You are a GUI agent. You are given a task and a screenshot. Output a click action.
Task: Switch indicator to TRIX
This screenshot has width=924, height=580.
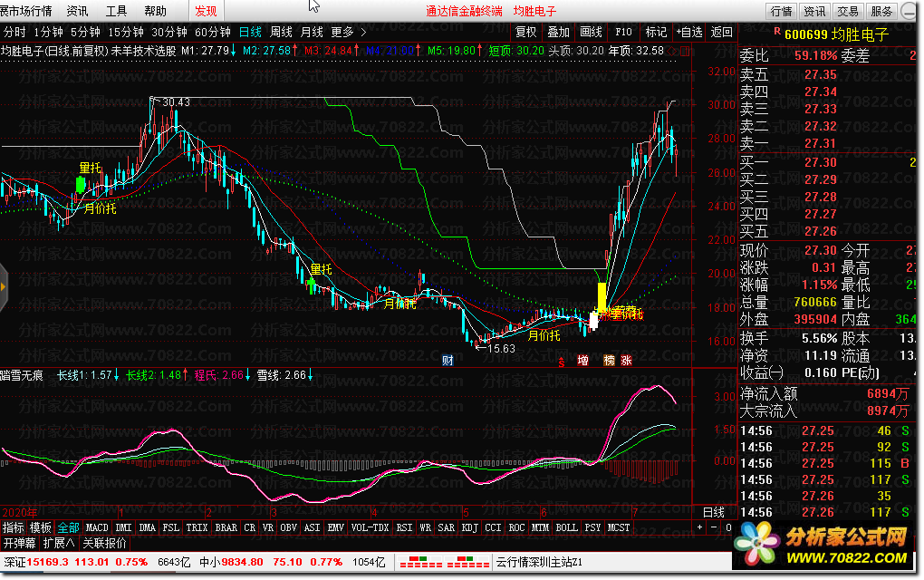click(197, 527)
